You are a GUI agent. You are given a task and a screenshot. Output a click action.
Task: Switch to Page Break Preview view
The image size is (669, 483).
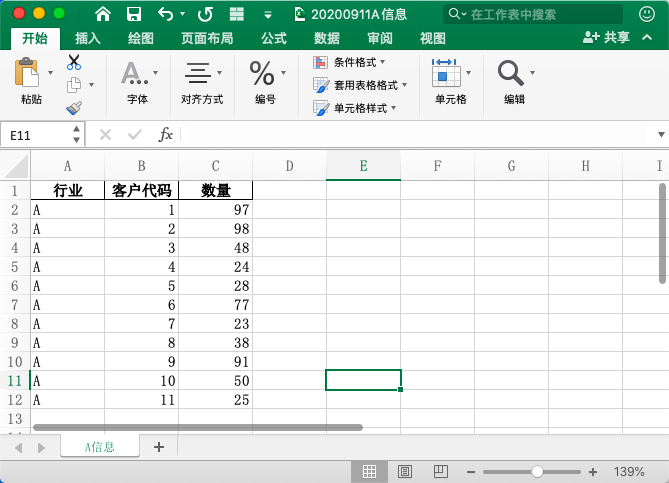pos(440,471)
